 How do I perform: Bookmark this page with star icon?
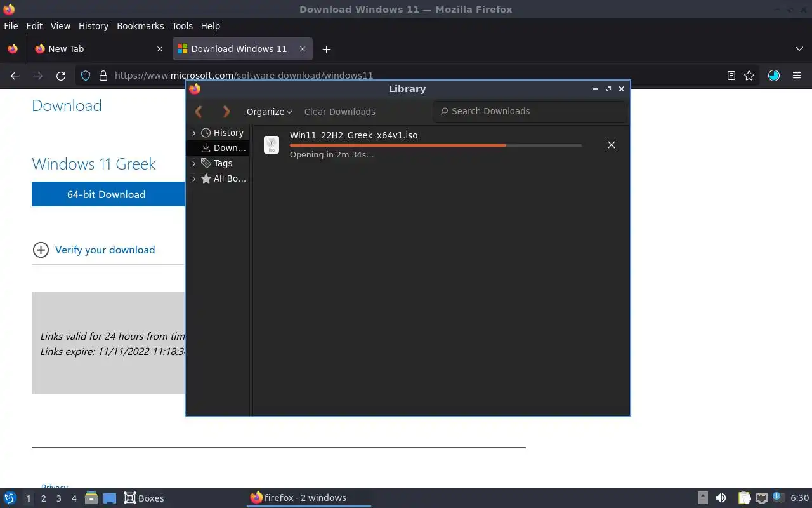pyautogui.click(x=749, y=76)
